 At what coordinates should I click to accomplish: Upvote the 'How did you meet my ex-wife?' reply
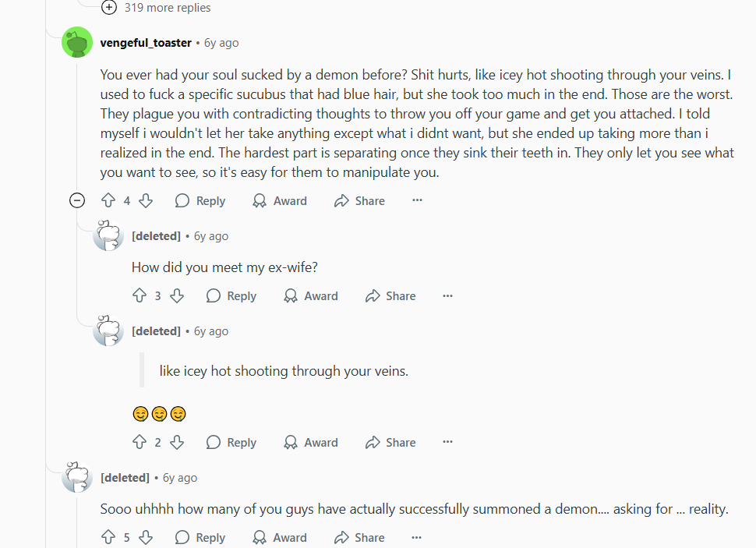[140, 296]
